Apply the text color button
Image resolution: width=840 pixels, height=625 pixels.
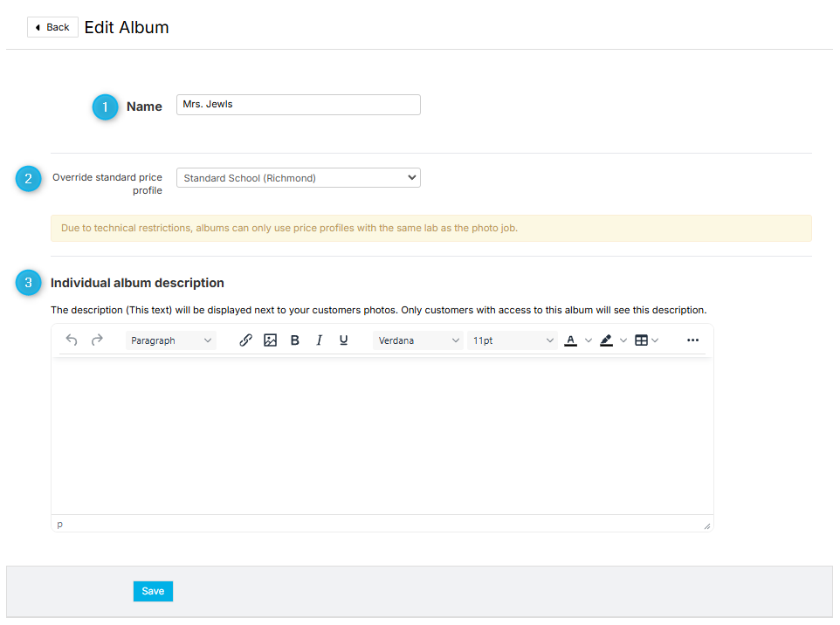point(570,340)
